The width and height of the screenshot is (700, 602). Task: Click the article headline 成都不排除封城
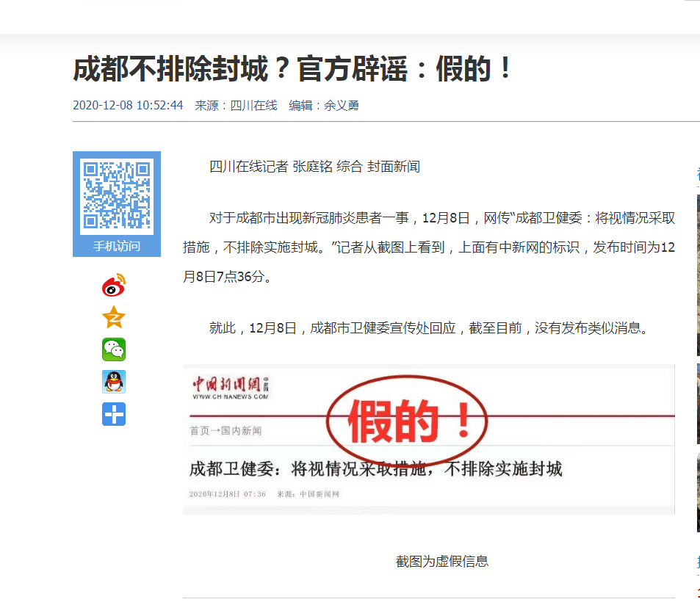click(292, 70)
